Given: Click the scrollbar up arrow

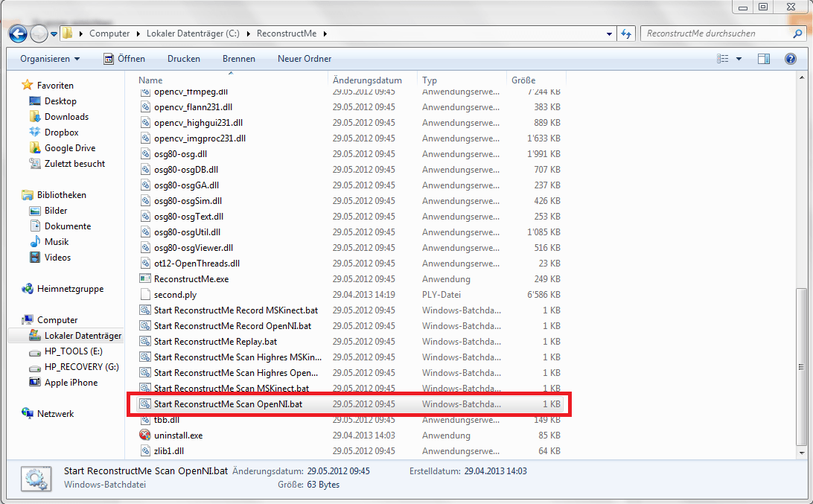Looking at the screenshot, I should [802, 77].
